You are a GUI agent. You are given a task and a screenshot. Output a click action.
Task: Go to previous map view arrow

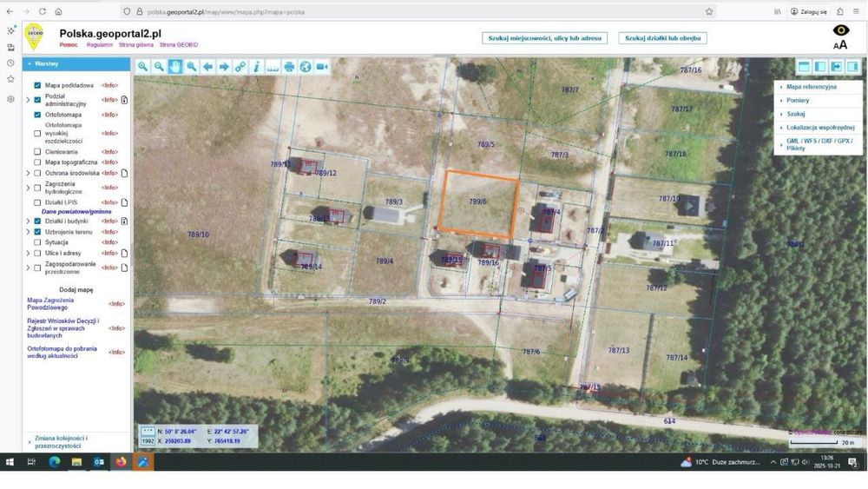pos(207,67)
